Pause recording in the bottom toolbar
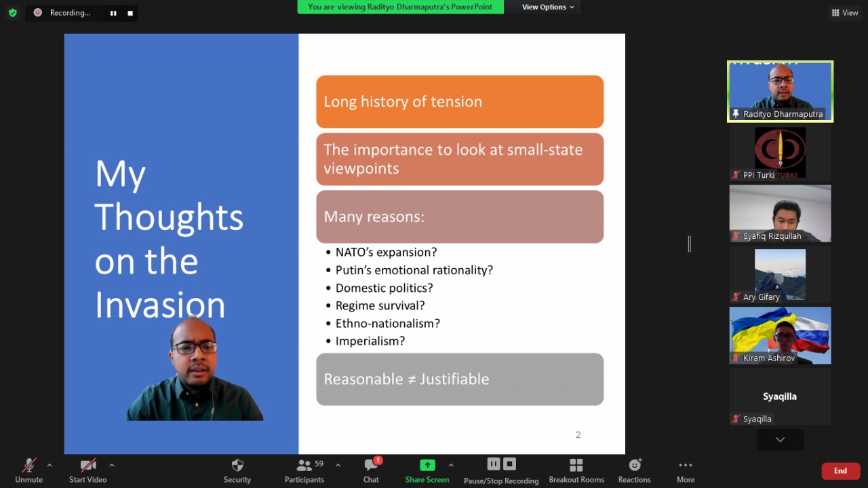This screenshot has width=868, height=488. coord(494,464)
